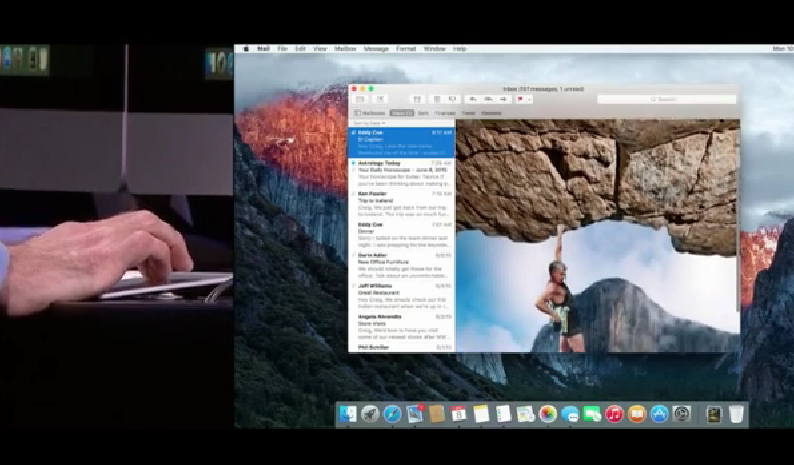794x465 pixels.
Task: Click the Reply All toolbar icon
Action: [488, 99]
